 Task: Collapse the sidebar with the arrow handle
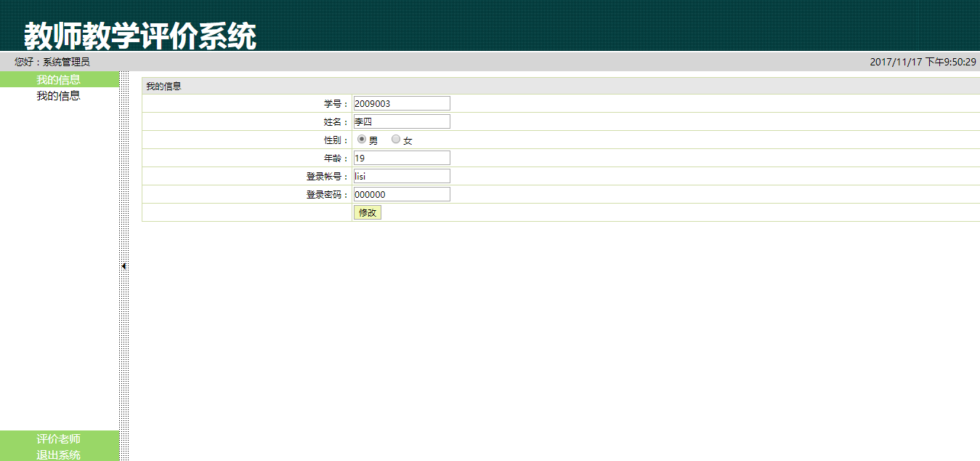124,266
